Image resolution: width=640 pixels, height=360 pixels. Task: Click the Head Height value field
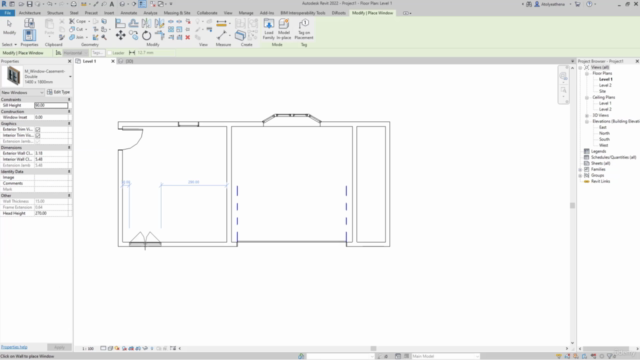(51, 213)
